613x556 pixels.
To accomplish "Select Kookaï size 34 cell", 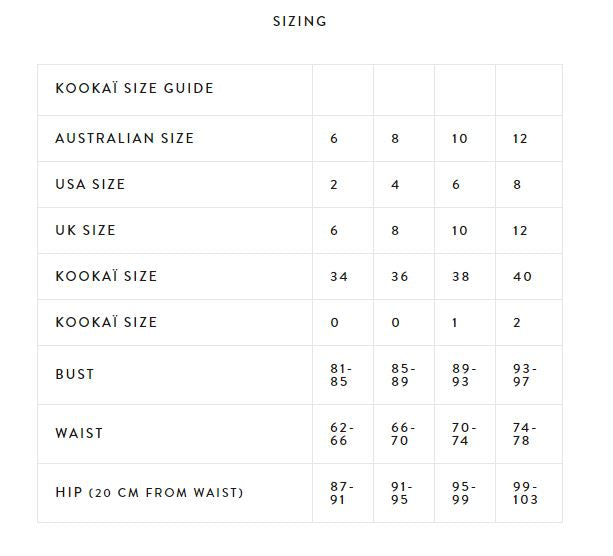I will pos(339,276).
